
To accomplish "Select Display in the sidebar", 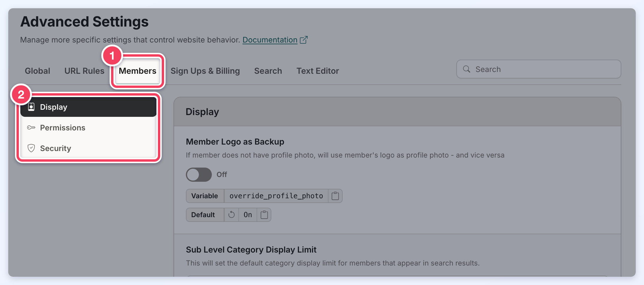I will [x=88, y=107].
